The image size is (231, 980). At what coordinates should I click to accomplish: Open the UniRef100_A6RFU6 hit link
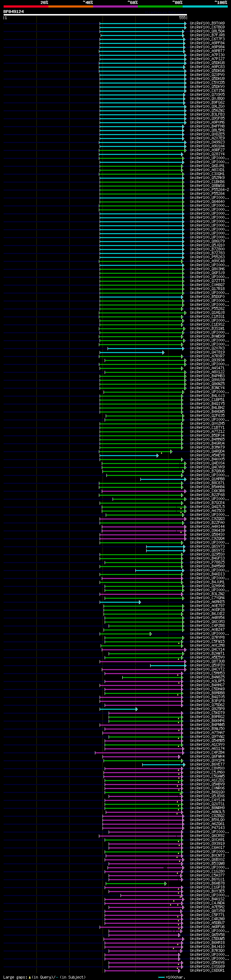[208, 927]
